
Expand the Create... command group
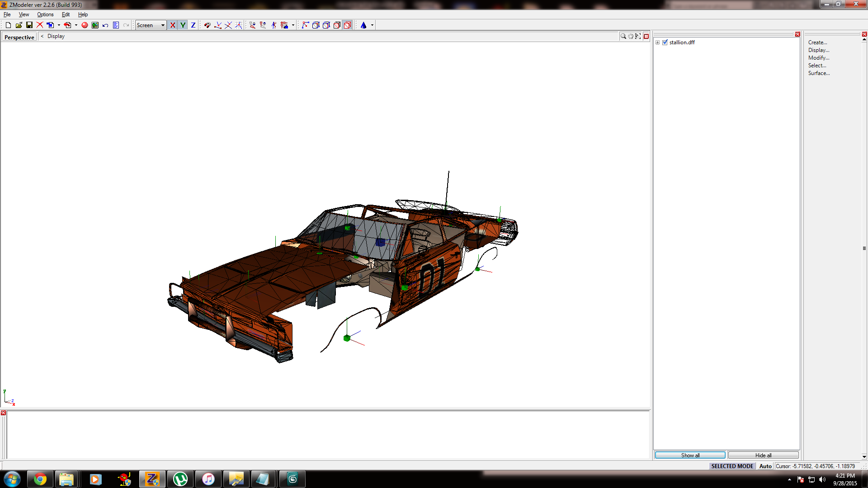(817, 42)
